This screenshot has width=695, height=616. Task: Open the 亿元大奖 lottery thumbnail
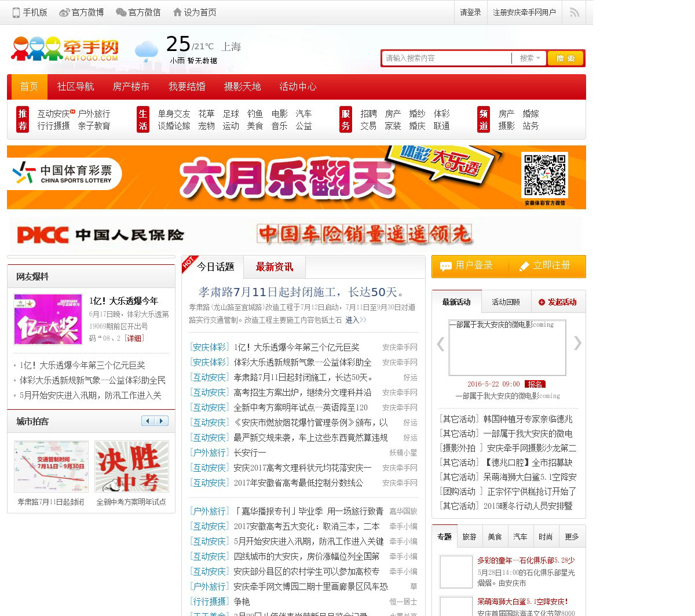pyautogui.click(x=48, y=319)
